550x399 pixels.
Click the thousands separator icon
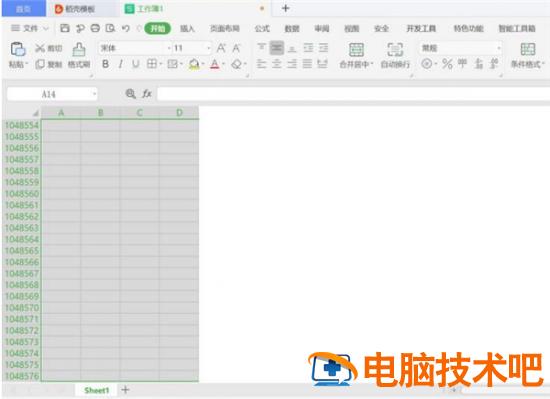point(462,63)
